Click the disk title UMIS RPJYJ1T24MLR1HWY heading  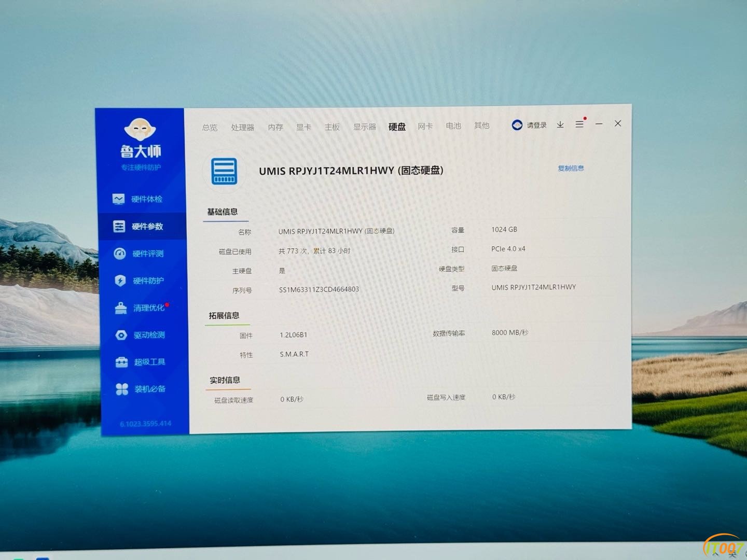[x=351, y=171]
